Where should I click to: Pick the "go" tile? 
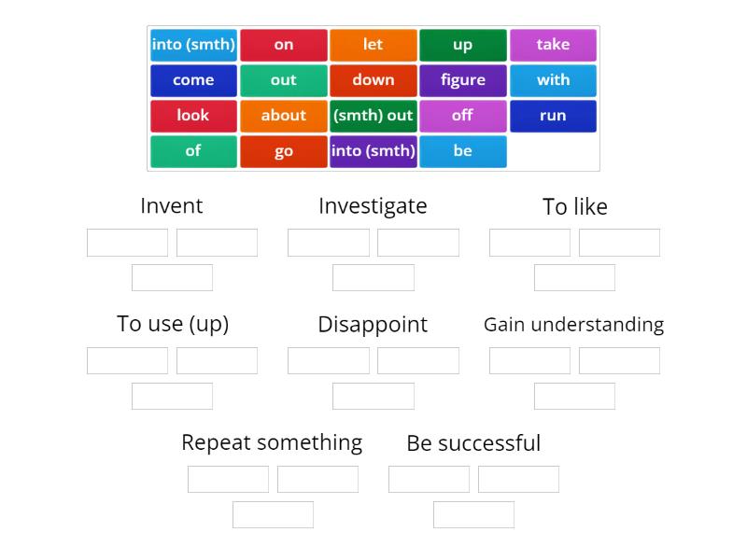[284, 150]
